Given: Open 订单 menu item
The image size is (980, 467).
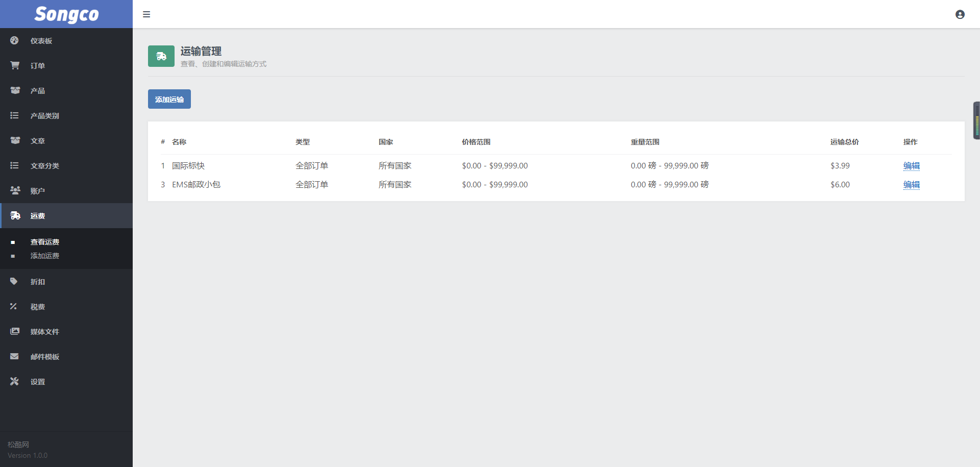Looking at the screenshot, I should pyautogui.click(x=66, y=66).
